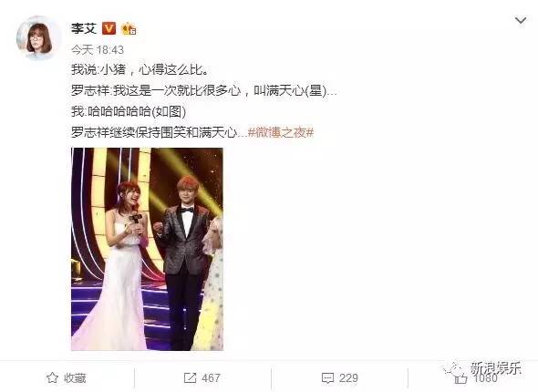This screenshot has height=392, width=538.
Task: Click the first line of post text
Action: [140, 69]
